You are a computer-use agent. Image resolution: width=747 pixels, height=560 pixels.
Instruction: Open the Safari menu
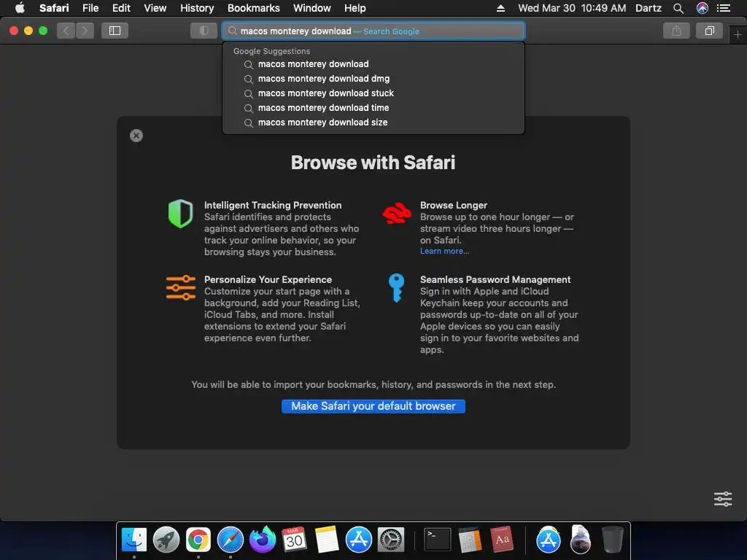point(54,8)
